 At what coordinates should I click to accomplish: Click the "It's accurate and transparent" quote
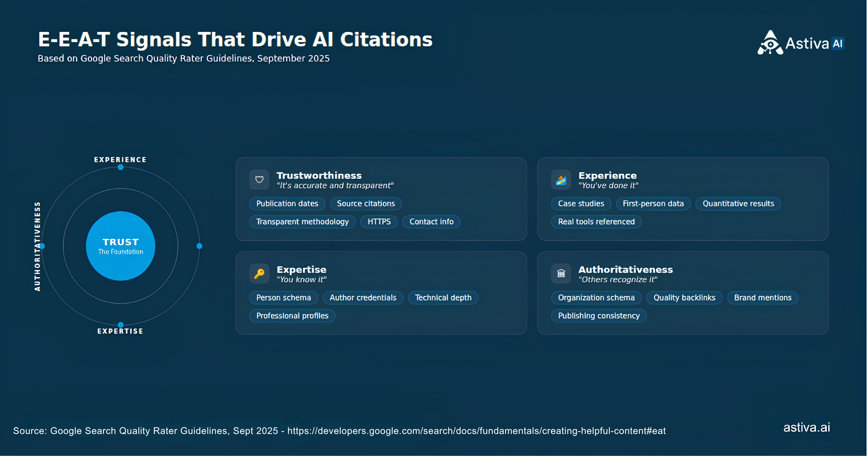tap(335, 185)
